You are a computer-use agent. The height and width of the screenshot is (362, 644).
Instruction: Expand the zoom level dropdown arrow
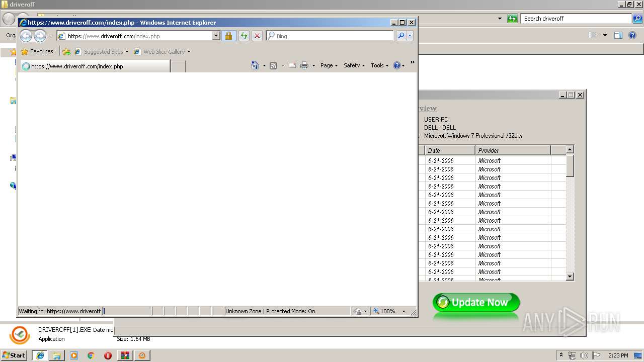coord(404,311)
